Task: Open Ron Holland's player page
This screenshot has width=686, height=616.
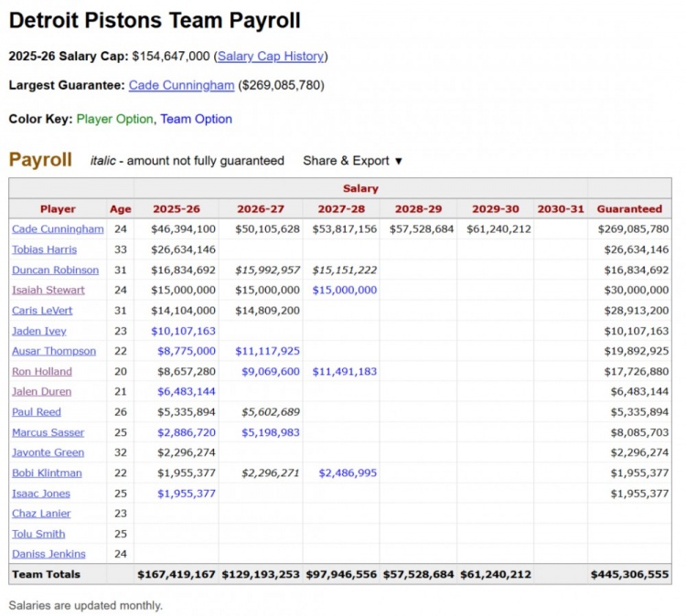Action: [x=42, y=372]
